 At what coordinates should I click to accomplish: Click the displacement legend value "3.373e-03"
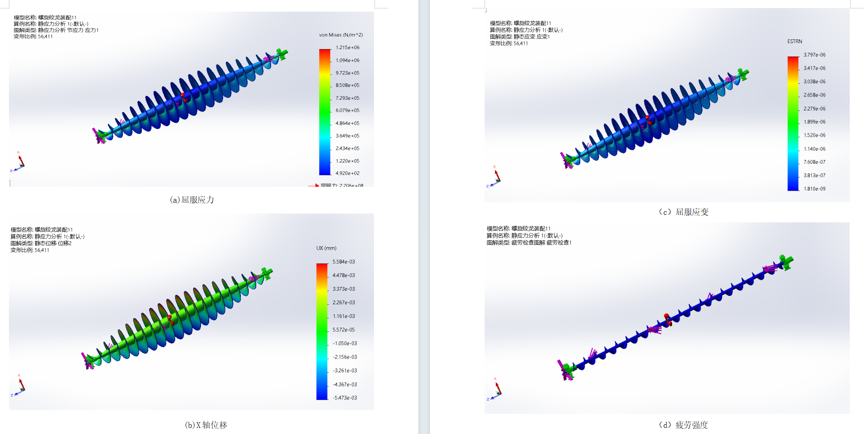[x=344, y=289]
